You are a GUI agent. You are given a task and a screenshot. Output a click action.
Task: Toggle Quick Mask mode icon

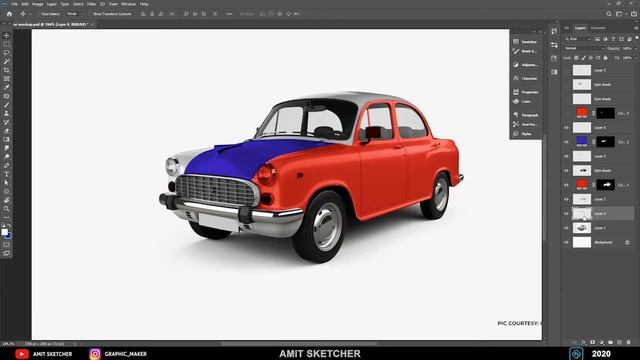(x=7, y=244)
